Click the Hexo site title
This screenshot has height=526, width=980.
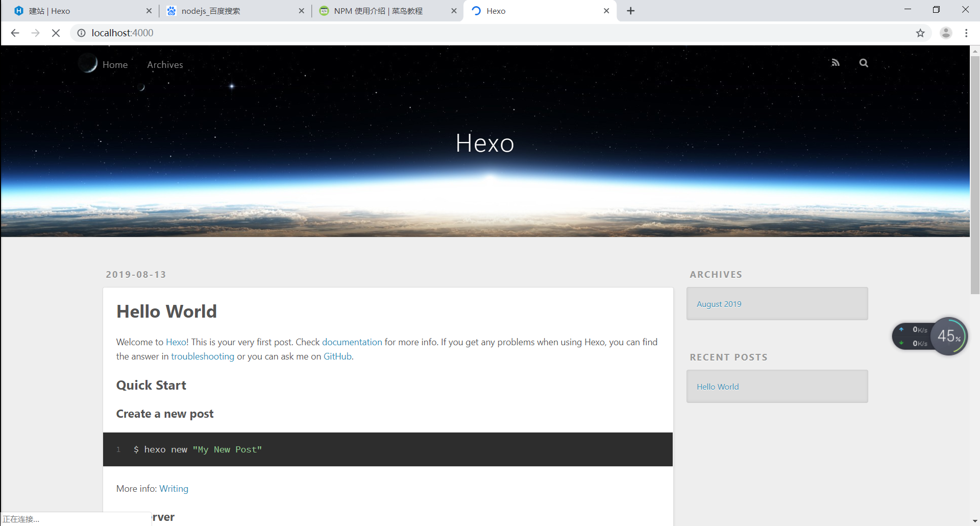pos(485,143)
